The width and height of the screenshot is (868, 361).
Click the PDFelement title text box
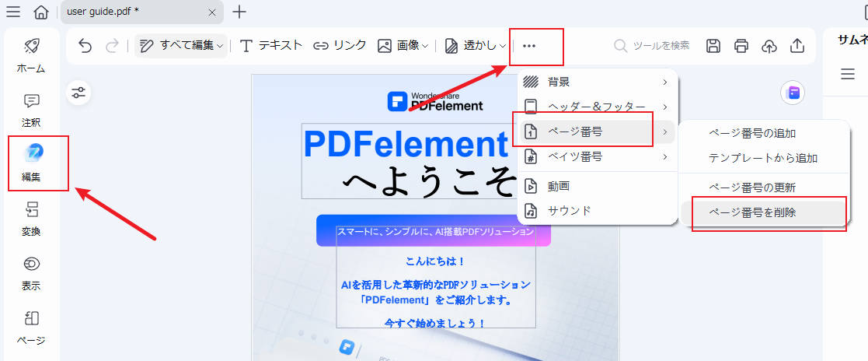[409, 161]
